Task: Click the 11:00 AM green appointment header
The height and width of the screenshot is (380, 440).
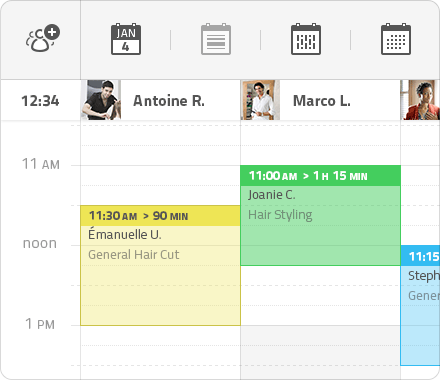Action: coord(320,176)
